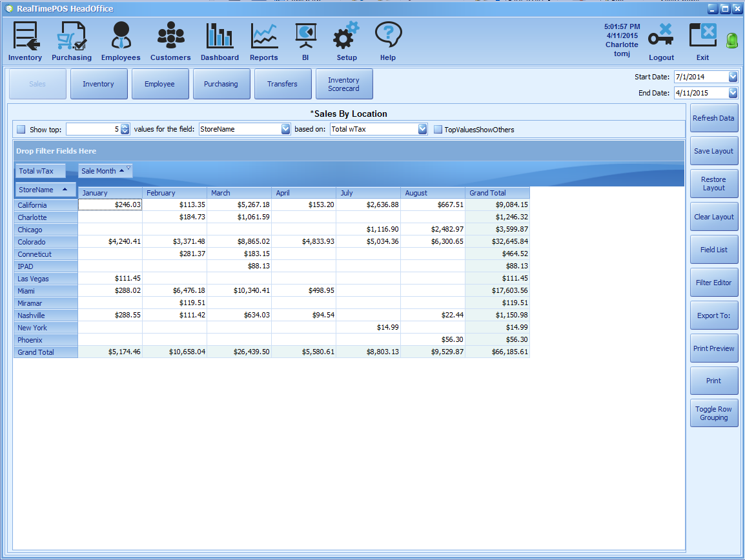Viewport: 745px width, 560px height.
Task: Click the Refresh Data button
Action: [x=713, y=119]
